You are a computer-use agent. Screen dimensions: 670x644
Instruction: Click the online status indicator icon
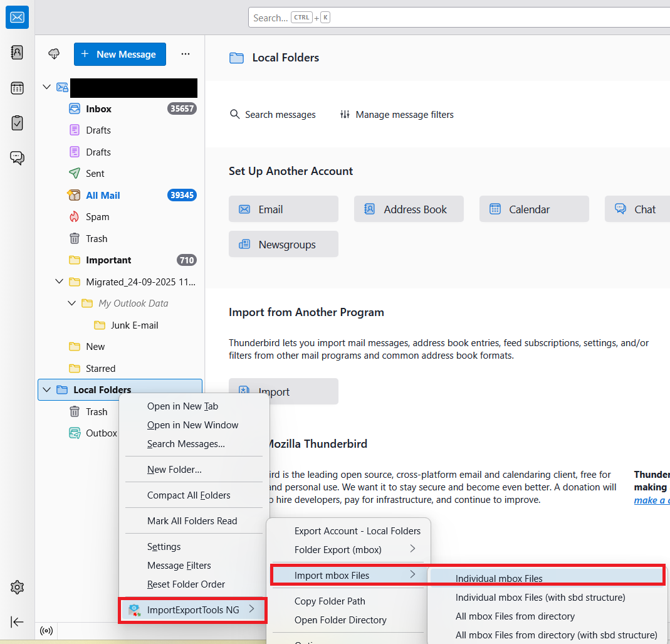click(46, 631)
